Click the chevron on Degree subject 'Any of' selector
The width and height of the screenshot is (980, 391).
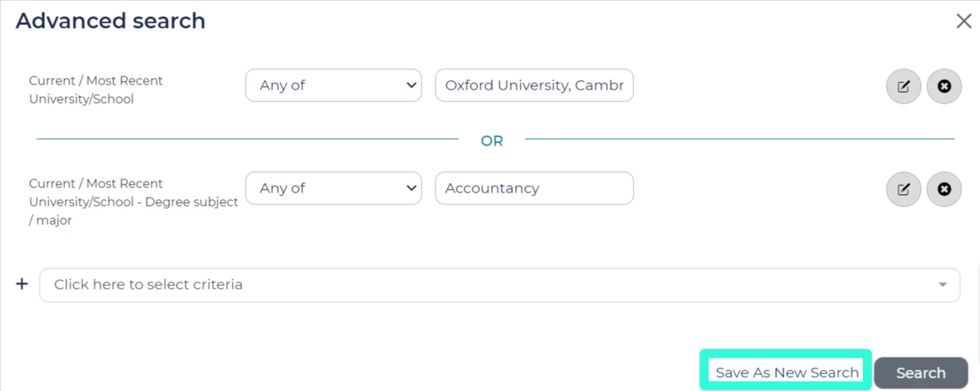tap(411, 188)
